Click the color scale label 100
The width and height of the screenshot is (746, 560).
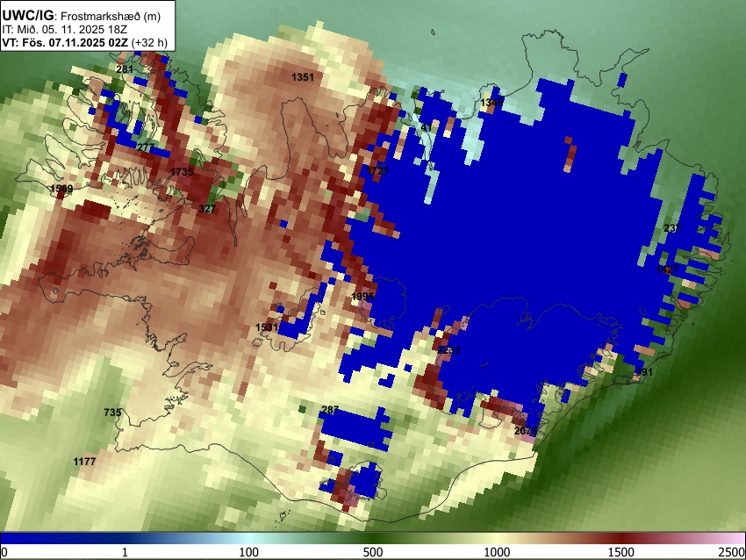click(x=248, y=552)
